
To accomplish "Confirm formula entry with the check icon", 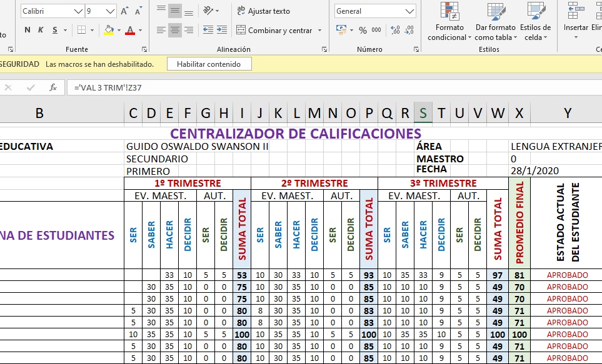I will (31, 87).
